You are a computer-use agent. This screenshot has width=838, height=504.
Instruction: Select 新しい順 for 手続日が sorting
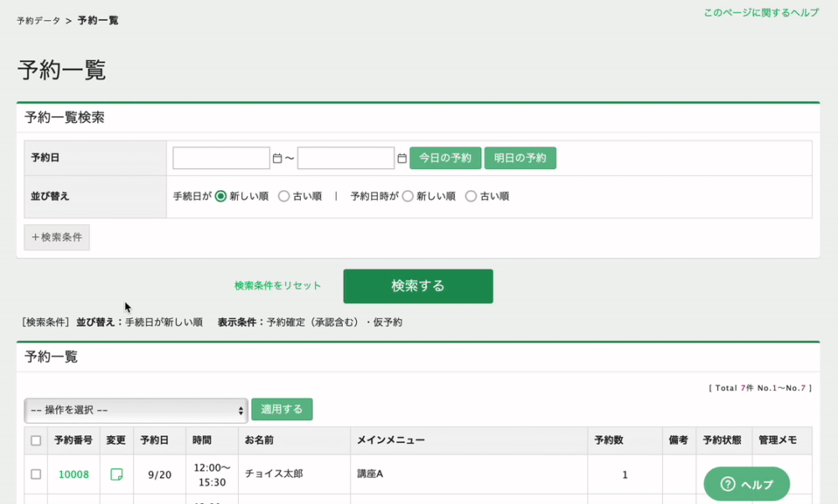pos(220,196)
